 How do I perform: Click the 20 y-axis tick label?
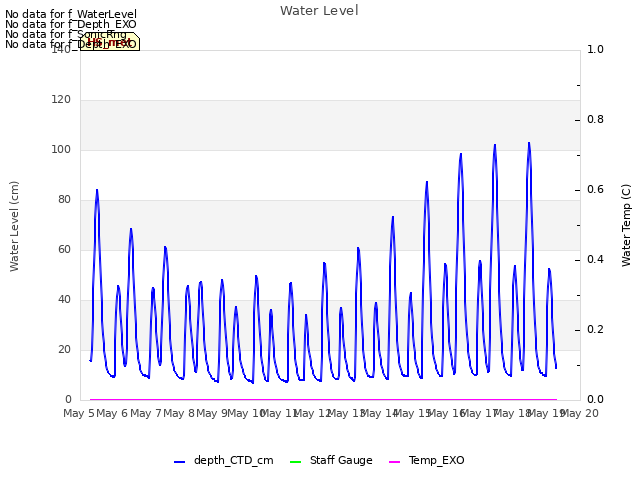pos(64,349)
